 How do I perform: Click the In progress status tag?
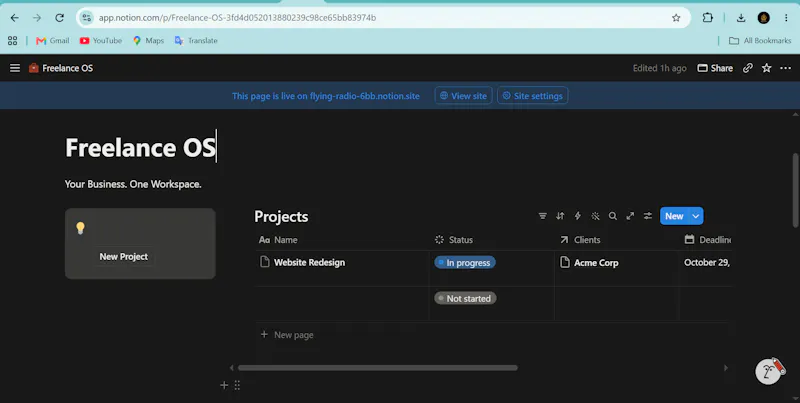(x=465, y=263)
